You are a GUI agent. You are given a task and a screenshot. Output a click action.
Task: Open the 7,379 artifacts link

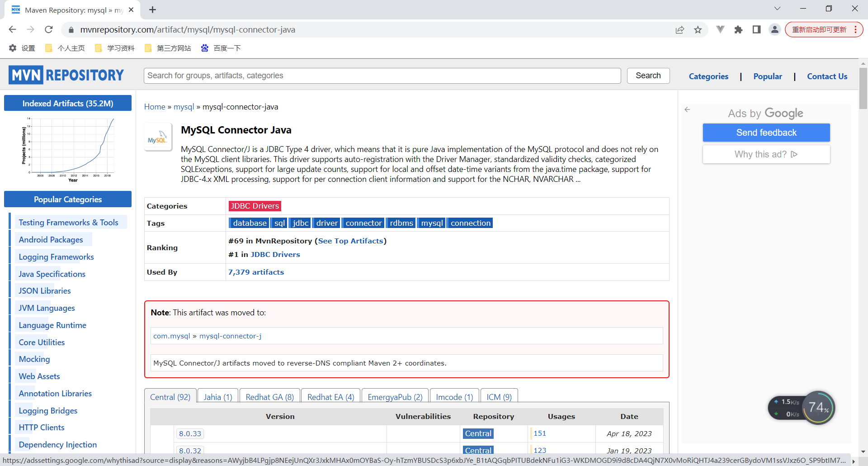pos(256,272)
